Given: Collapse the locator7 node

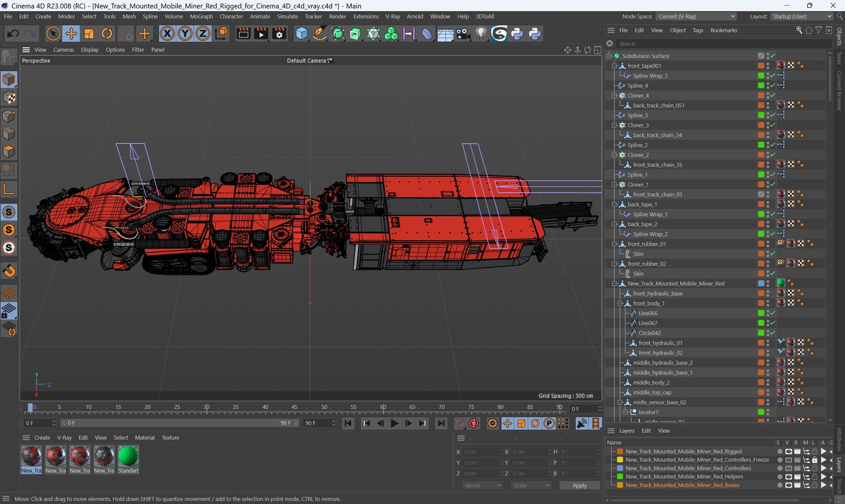Looking at the screenshot, I should pos(626,412).
